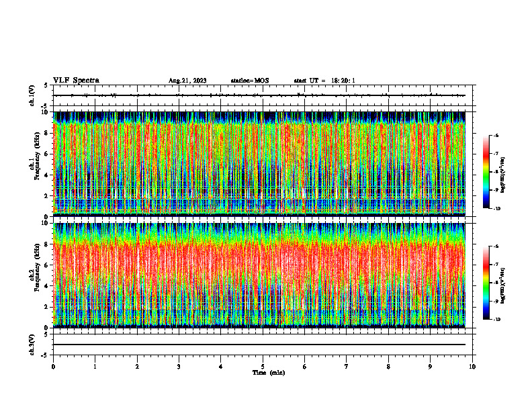Viewport: 532px width, 411px height.
Task: Click the ch.2 spectrogram plot area
Action: [x=259, y=275]
